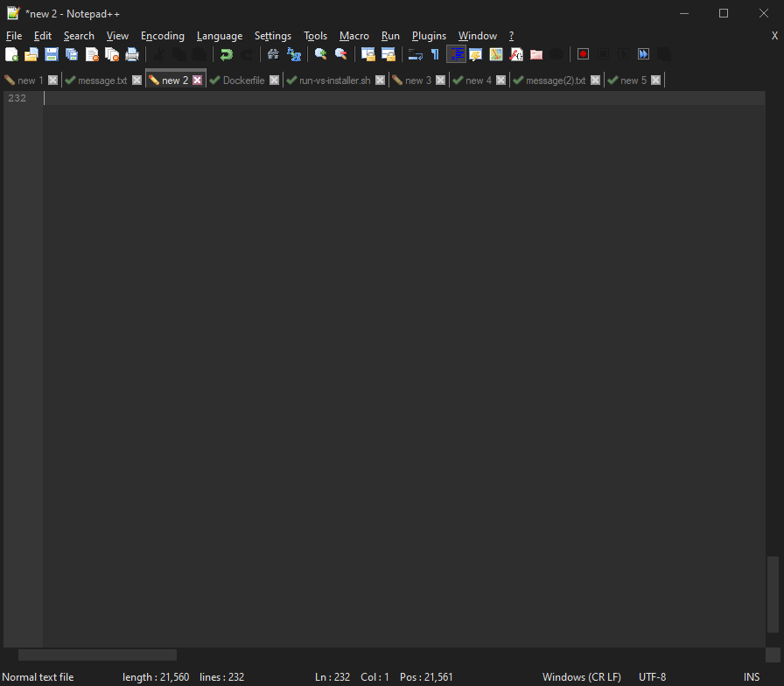Switch to the Dockerfile tab
Screen dimensions: 784x686
pos(242,80)
